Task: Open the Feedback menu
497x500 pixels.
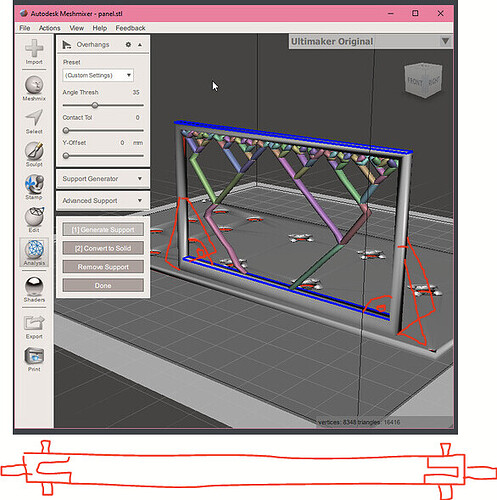Action: 130,28
